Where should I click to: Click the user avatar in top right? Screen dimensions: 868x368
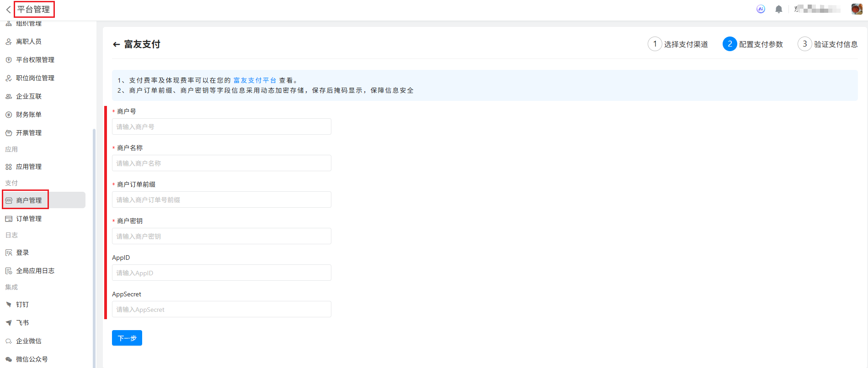click(857, 9)
